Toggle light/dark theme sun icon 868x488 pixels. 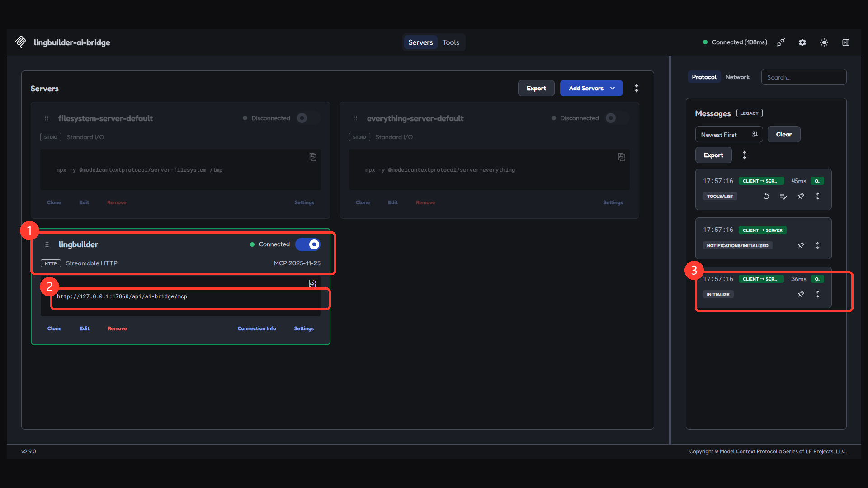pos(824,42)
